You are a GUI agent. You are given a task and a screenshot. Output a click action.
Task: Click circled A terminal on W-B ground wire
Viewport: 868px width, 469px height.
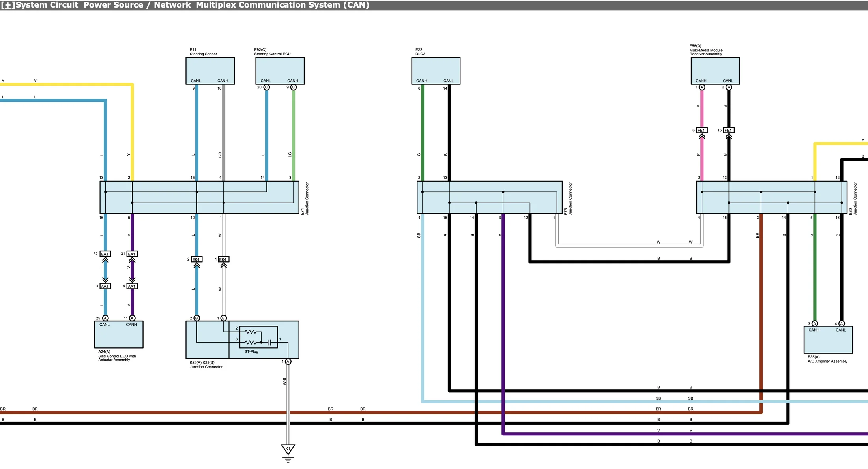click(x=288, y=362)
